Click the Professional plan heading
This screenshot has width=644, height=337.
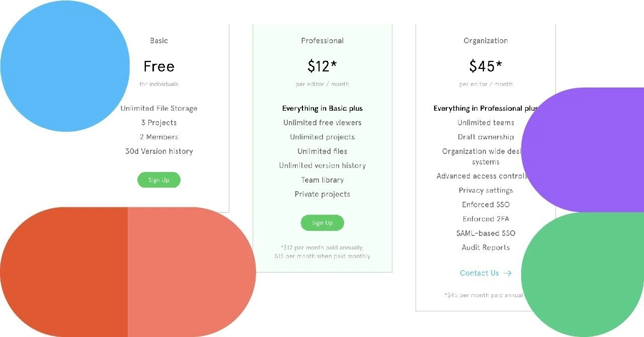(x=323, y=41)
